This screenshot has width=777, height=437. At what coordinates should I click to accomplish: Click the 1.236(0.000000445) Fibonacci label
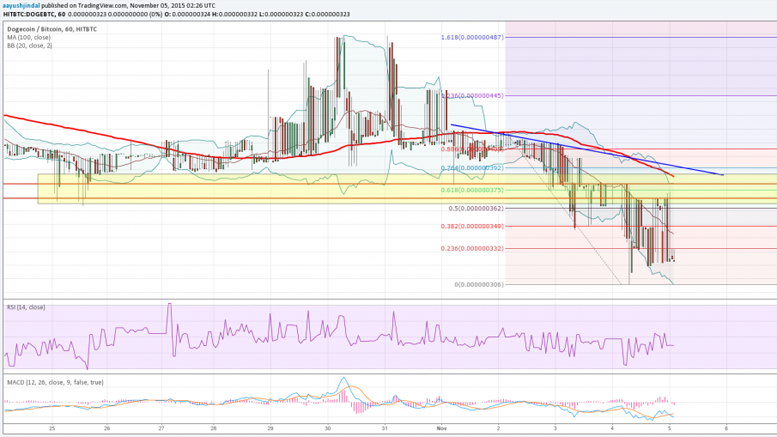(x=472, y=96)
